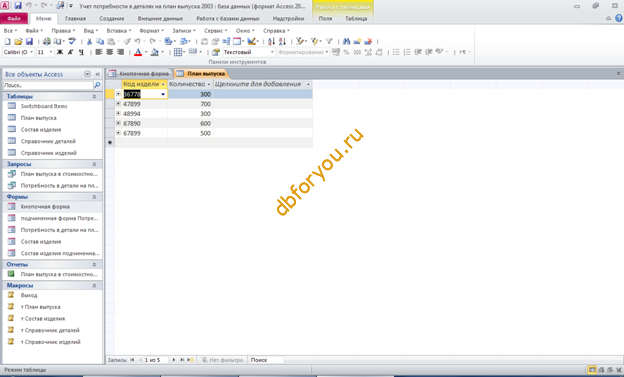Open the Код изделия column header dropdown
The height and width of the screenshot is (377, 624).
click(163, 84)
